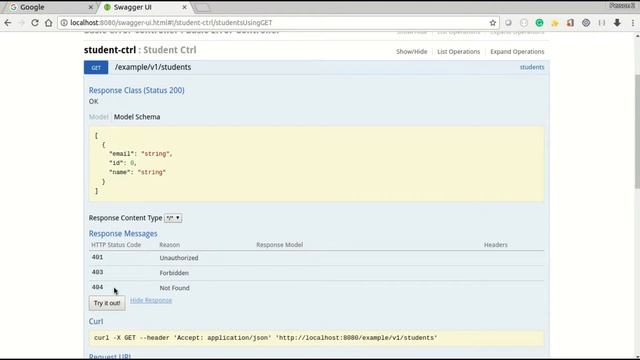Click List Operations for student-ctrl
This screenshot has width=640, height=360.
point(458,51)
